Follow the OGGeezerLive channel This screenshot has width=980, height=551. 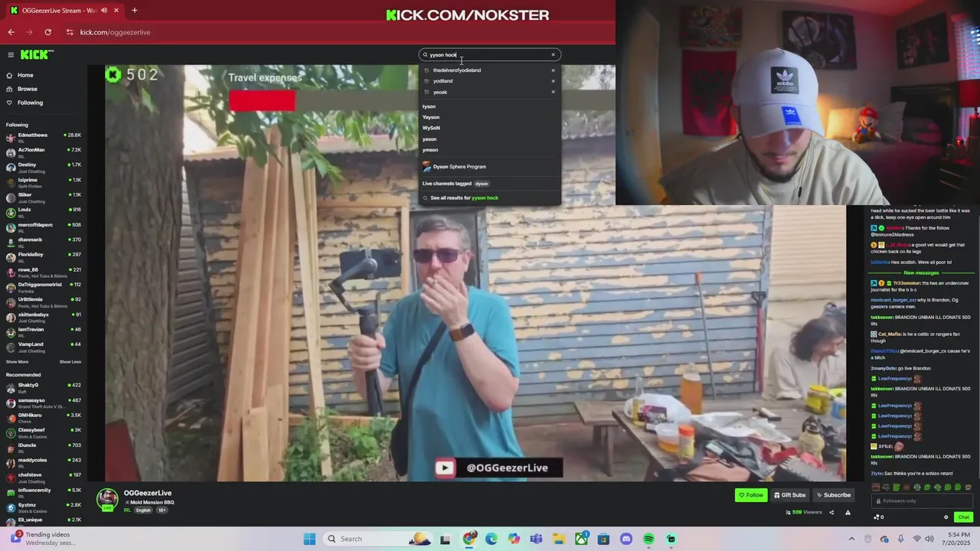[751, 495]
